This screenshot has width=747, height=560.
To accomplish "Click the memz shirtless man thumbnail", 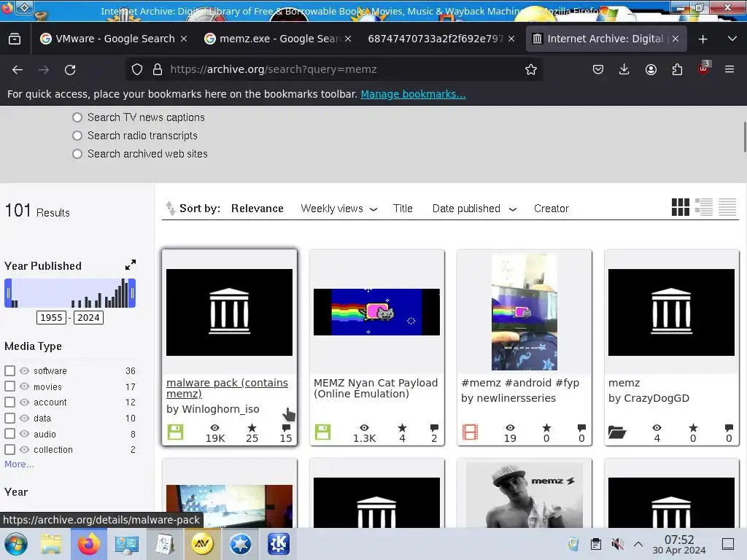I will [524, 495].
